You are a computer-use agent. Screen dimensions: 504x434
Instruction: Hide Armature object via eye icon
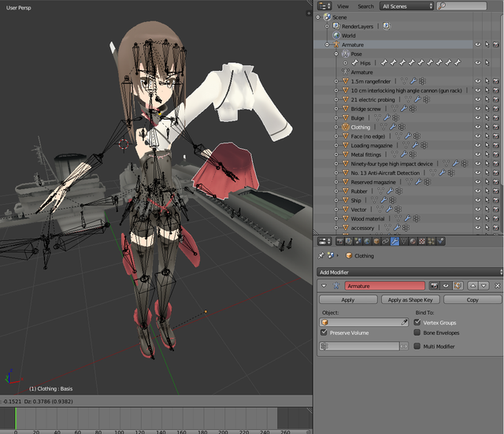click(478, 45)
